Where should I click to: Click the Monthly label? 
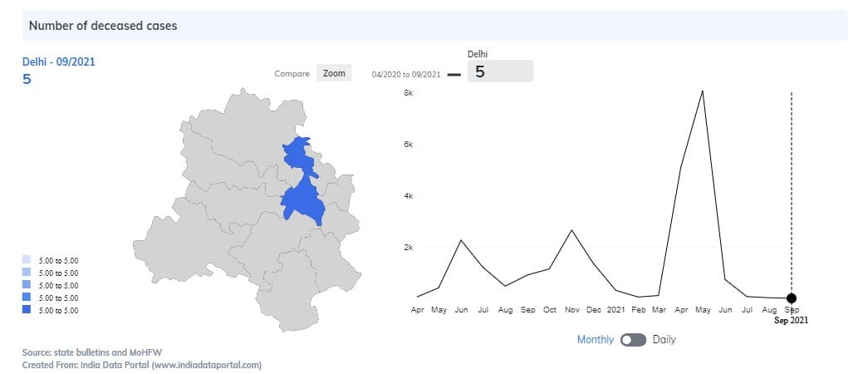tap(596, 340)
